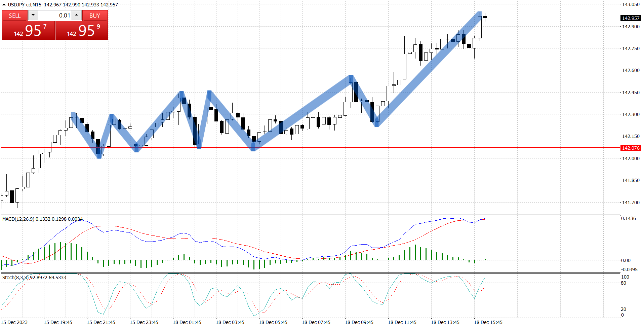The width and height of the screenshot is (644, 327).
Task: Click the 142.076 red price label
Action: click(631, 148)
